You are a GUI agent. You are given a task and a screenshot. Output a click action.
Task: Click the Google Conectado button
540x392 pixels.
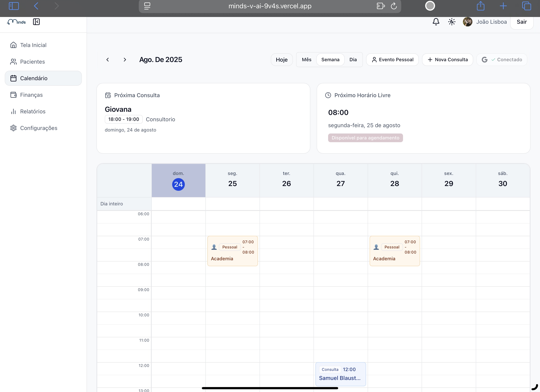pyautogui.click(x=502, y=60)
